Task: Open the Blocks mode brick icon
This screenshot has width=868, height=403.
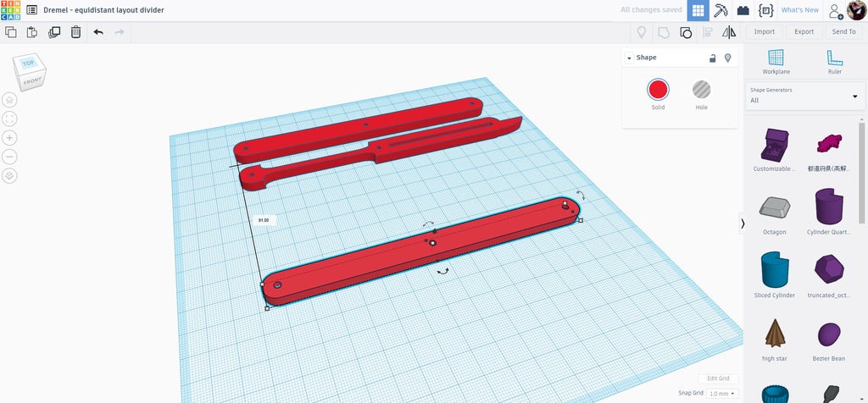Action: tap(743, 10)
